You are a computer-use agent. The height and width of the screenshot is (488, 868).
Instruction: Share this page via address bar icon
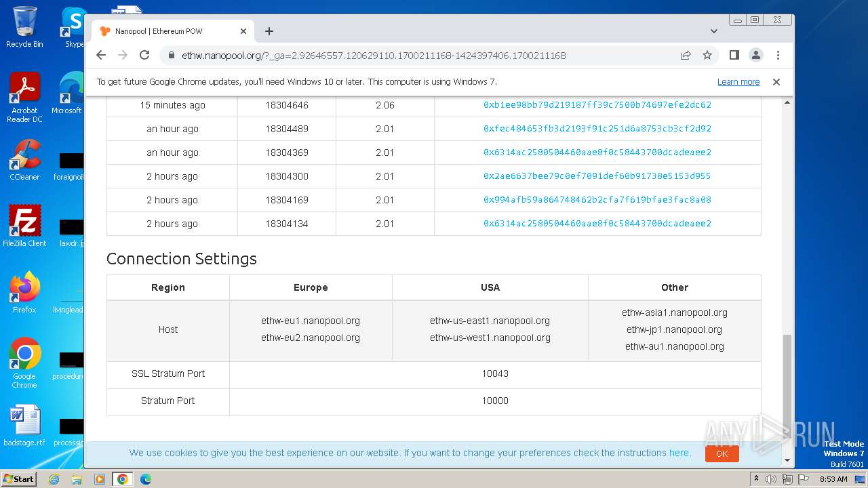click(686, 55)
